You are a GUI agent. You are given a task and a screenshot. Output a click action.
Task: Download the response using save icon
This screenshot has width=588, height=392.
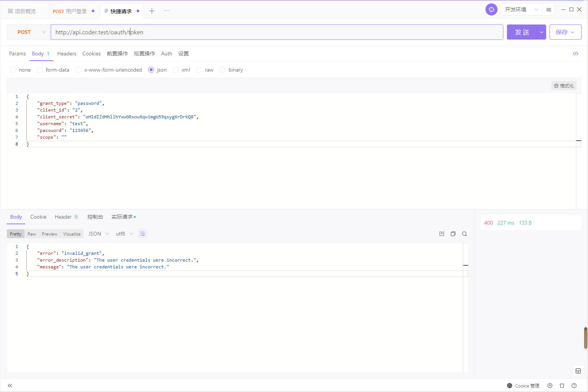click(442, 234)
